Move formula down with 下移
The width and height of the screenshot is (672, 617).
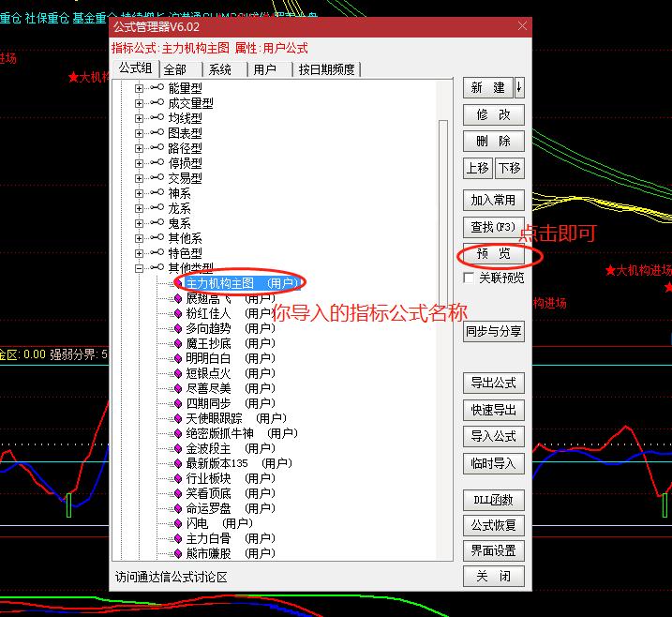(510, 168)
